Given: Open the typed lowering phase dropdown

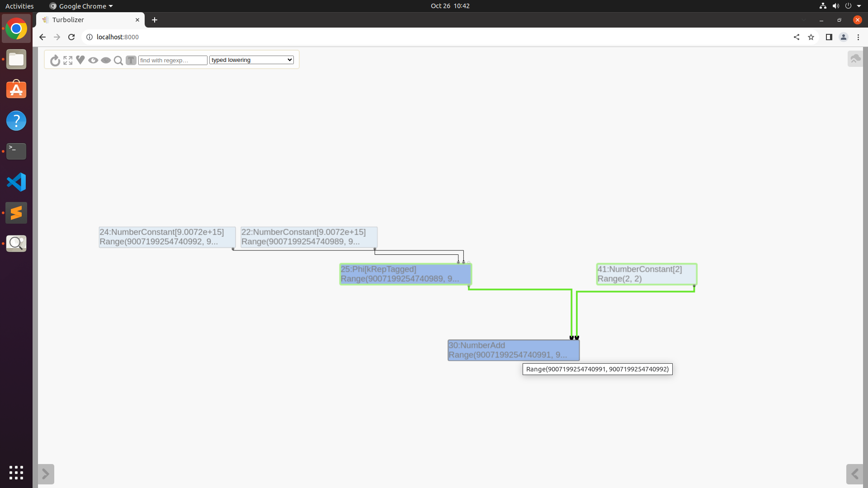Looking at the screenshot, I should coord(251,60).
